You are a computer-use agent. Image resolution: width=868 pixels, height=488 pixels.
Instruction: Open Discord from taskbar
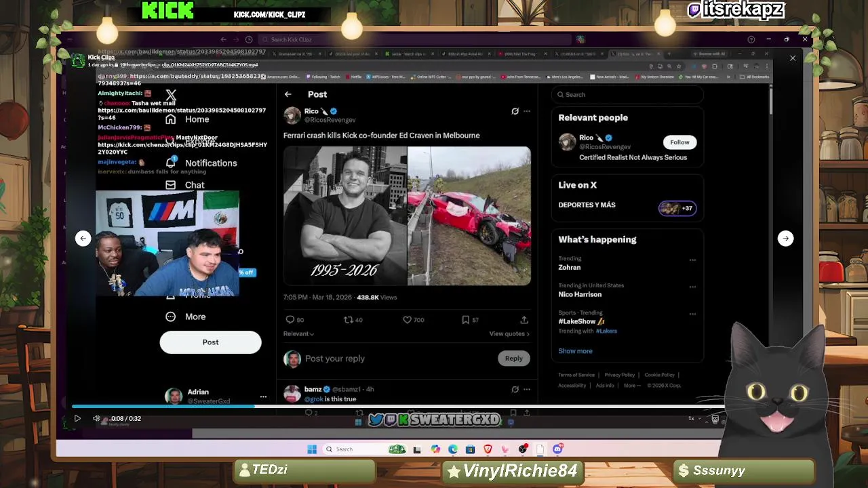click(557, 449)
